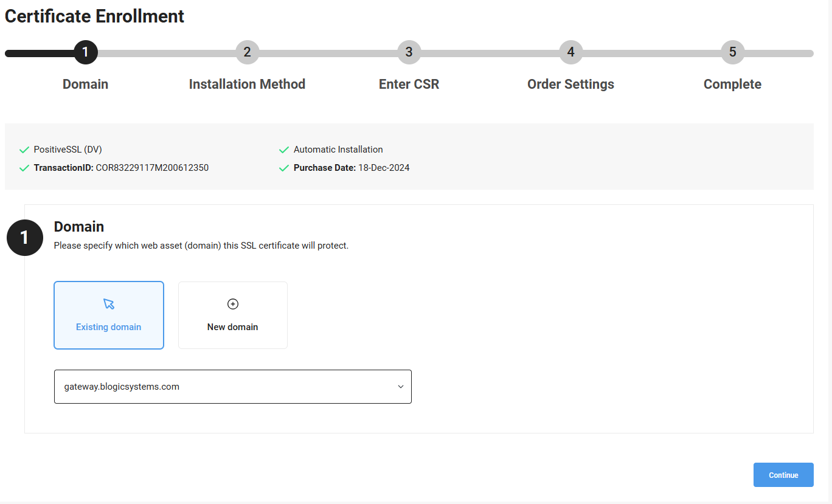
Task: Click the plus circle icon in New domain
Action: pos(232,304)
